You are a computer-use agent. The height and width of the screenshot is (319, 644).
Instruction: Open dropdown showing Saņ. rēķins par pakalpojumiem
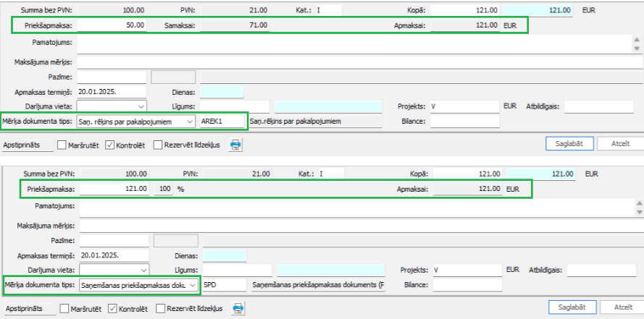point(190,122)
